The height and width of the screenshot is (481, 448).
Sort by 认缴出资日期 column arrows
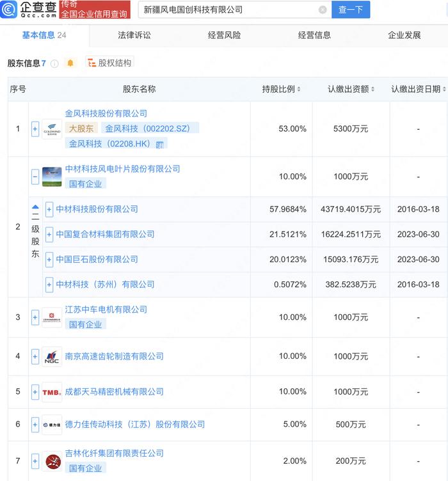444,90
